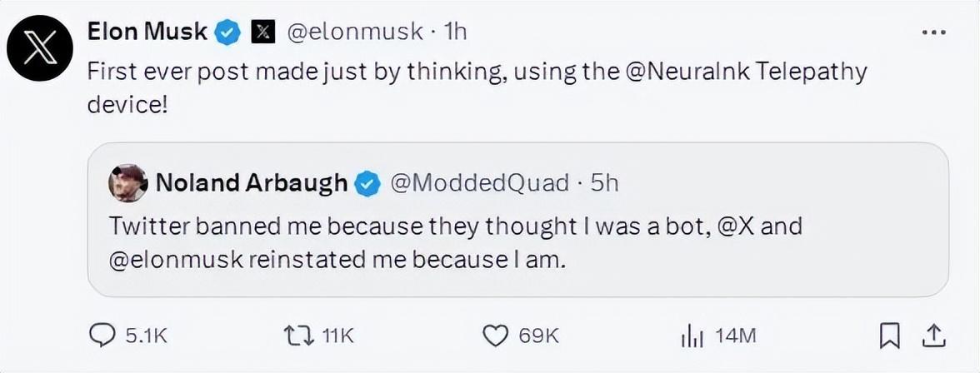This screenshot has height=373, width=980.
Task: Open the @ModdedQuad handle
Action: point(479,183)
